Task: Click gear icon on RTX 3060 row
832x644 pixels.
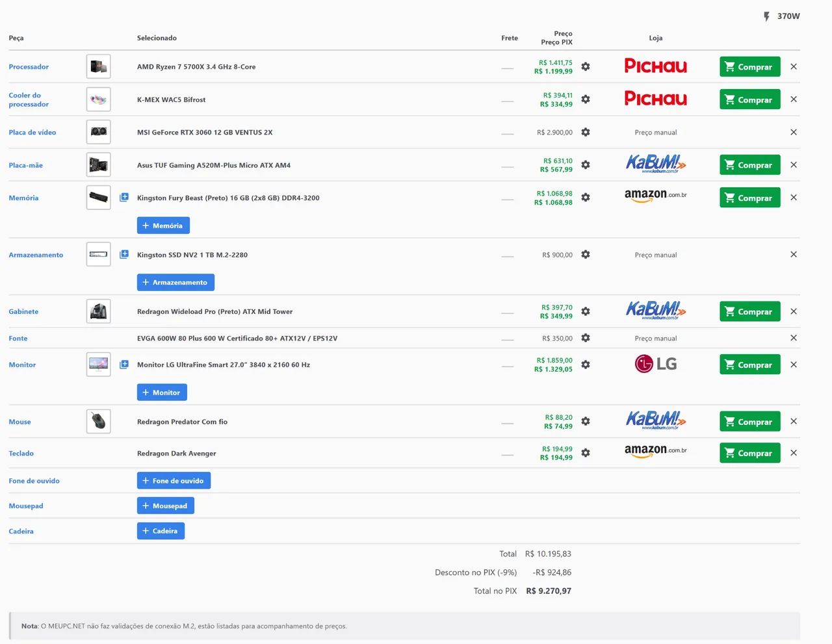Action: pos(586,132)
